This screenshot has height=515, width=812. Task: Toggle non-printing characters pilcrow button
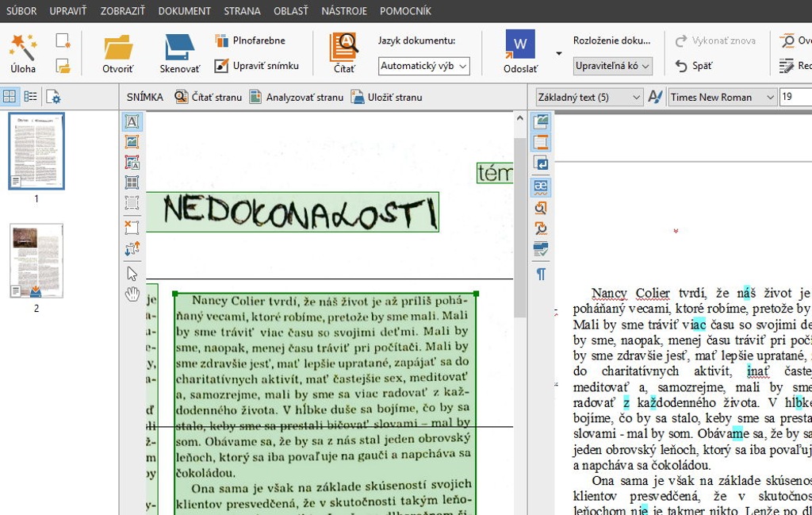tap(541, 274)
